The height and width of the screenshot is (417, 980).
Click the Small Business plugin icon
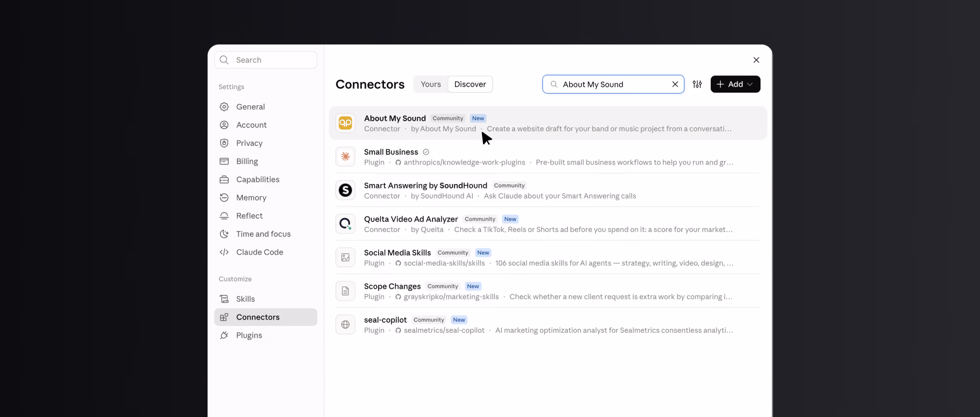(x=345, y=157)
